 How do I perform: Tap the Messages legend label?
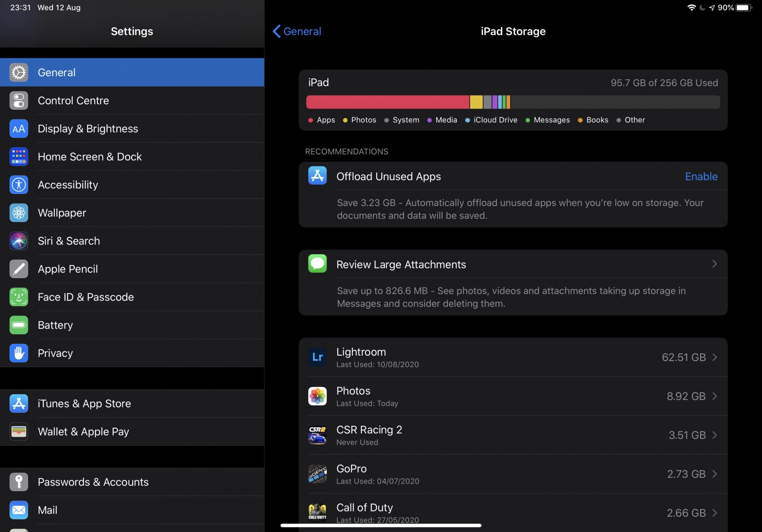(552, 120)
